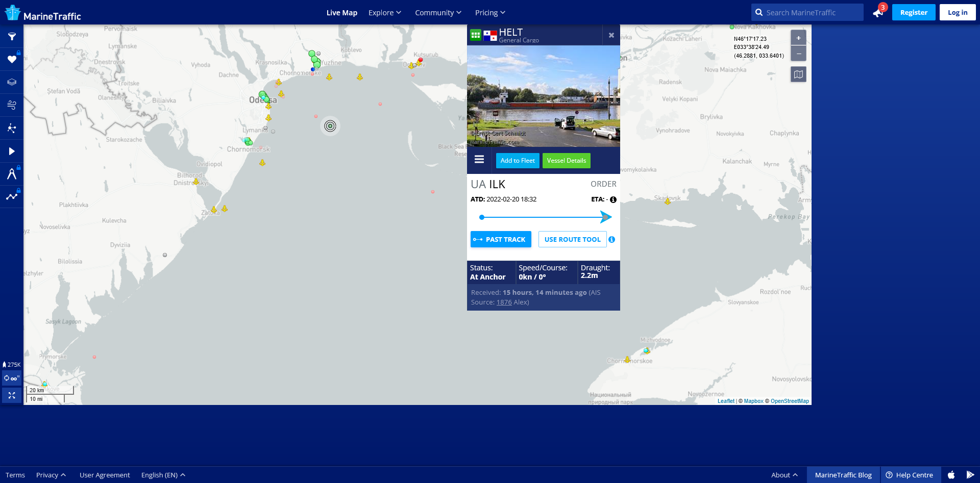Open the MarineTraffic Blog link
980x483 pixels.
843,475
